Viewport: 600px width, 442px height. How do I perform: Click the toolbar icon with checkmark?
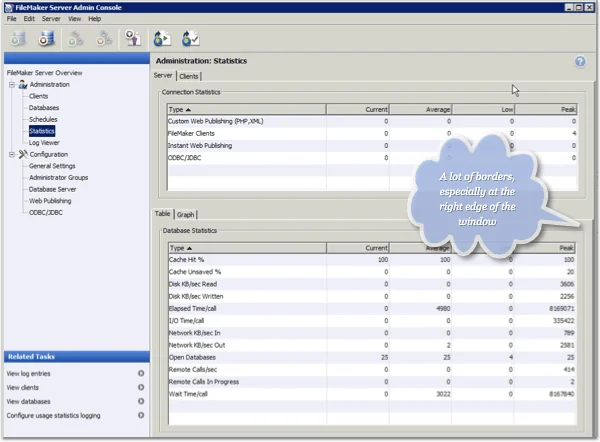tap(190, 39)
